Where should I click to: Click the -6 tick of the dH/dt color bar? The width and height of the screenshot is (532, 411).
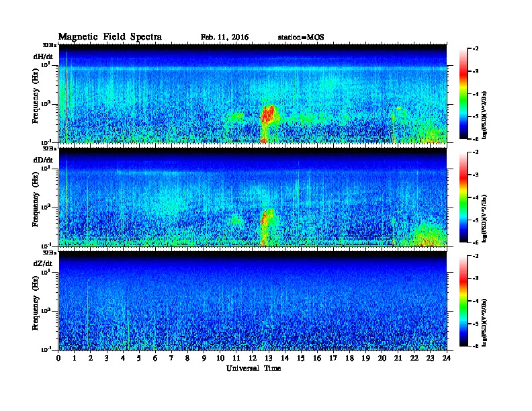click(x=476, y=139)
